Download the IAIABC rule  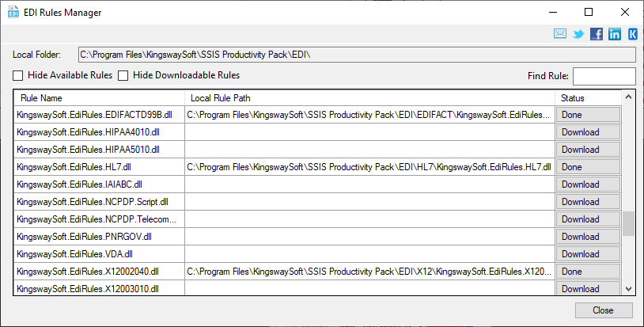coord(588,184)
